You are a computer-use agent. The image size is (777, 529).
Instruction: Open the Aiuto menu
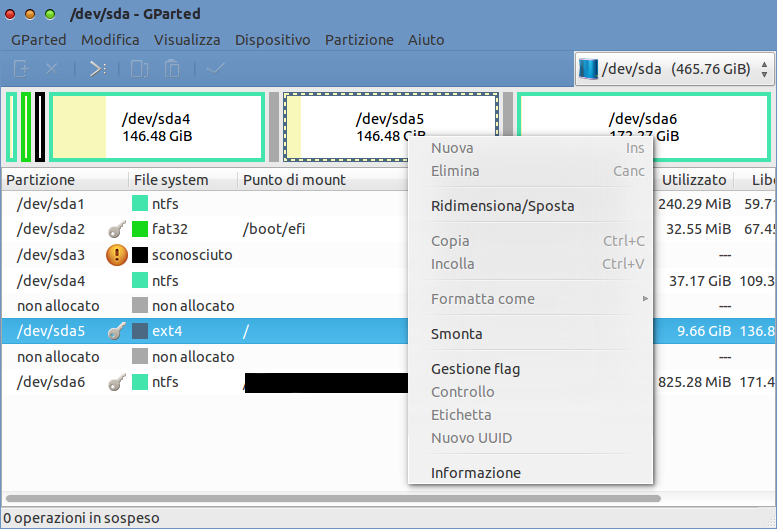click(x=426, y=40)
